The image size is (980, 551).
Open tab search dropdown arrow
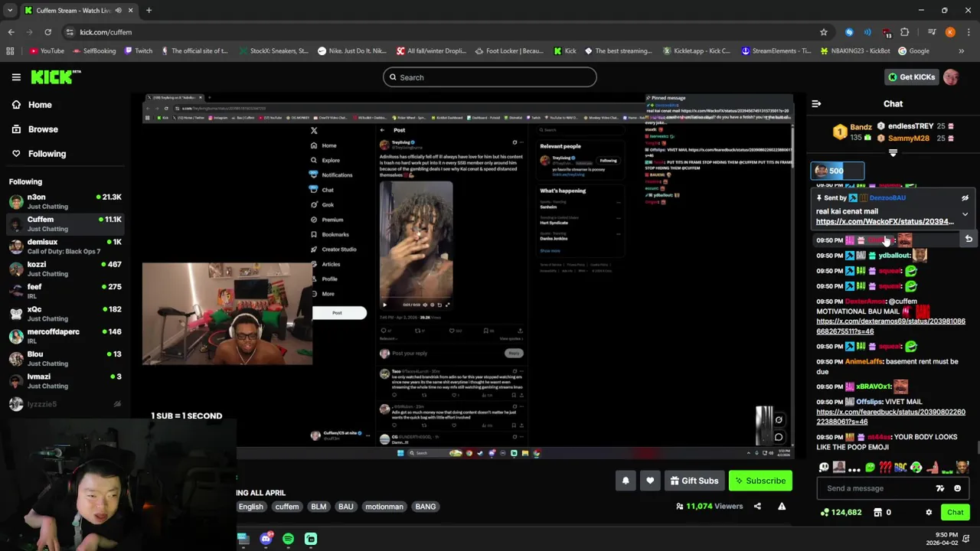[x=10, y=11]
